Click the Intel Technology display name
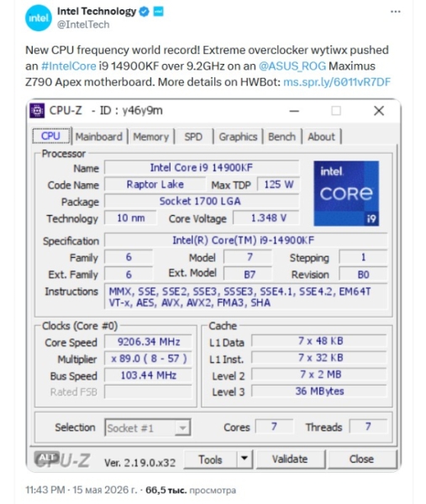Screen dimensions: 426x504 [x=97, y=12]
